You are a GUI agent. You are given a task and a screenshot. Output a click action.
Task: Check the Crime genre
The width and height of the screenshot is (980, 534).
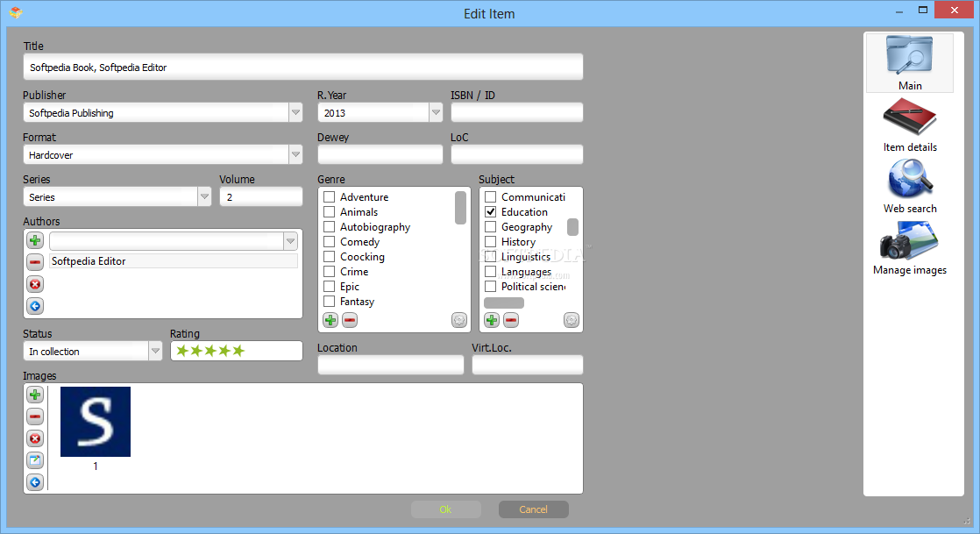(330, 271)
